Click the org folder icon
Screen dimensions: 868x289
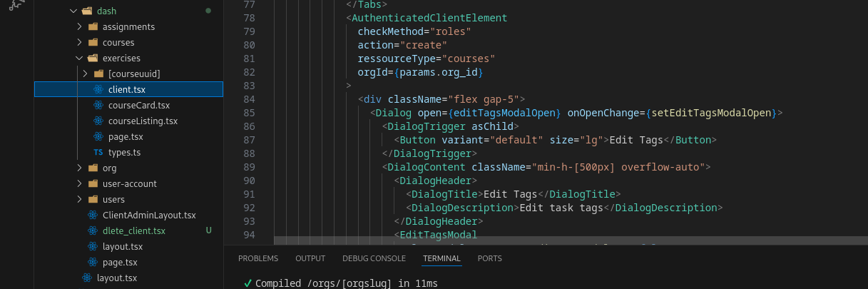pos(93,168)
